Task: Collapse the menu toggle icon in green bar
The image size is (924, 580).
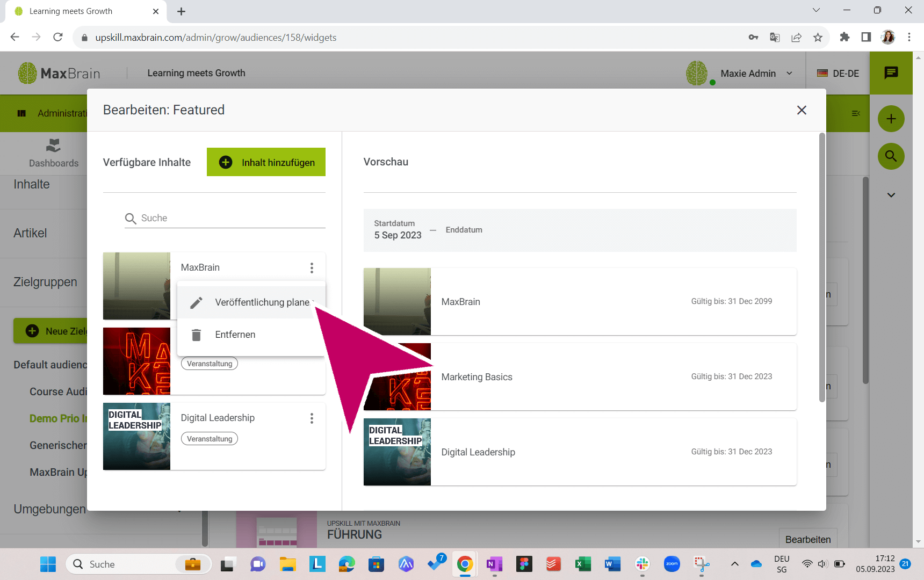Action: coord(856,113)
